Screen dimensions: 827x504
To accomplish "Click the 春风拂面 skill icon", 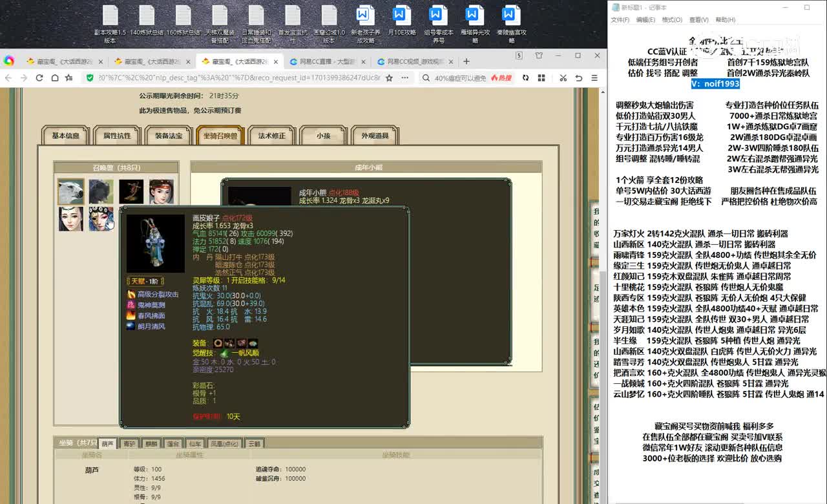I will click(131, 316).
